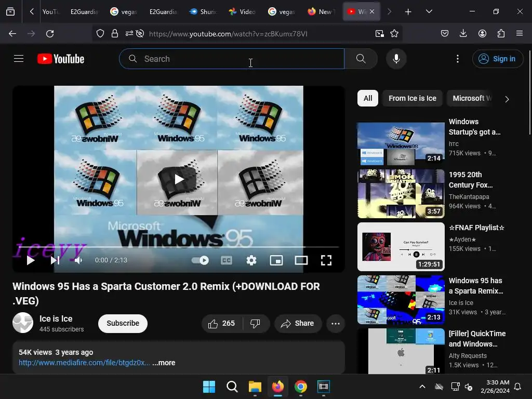This screenshot has width=532, height=399.
Task: Select From Ice is Ice chip
Action: [412, 98]
